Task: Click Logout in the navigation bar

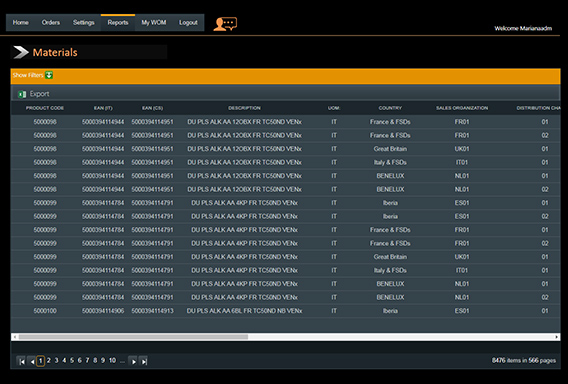Action: point(188,22)
